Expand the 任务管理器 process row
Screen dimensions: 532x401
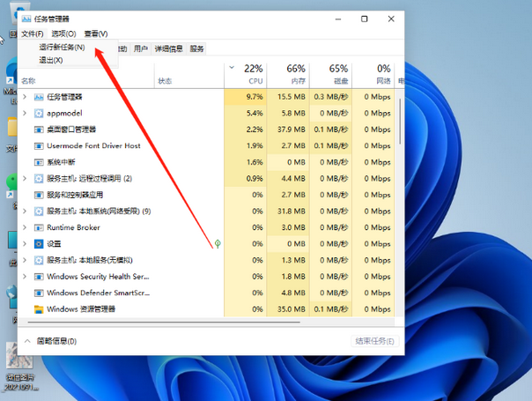point(25,97)
